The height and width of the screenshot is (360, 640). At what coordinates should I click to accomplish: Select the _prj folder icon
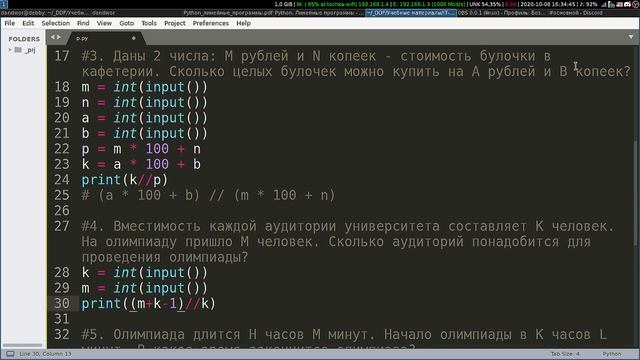pyautogui.click(x=18, y=50)
